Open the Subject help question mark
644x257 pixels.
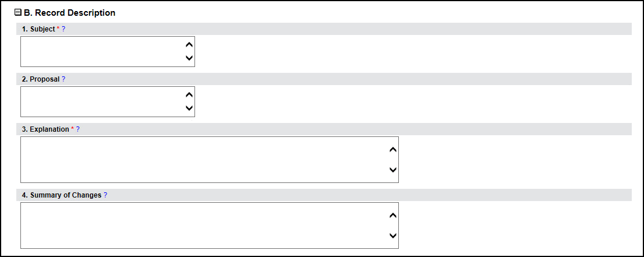(x=63, y=29)
